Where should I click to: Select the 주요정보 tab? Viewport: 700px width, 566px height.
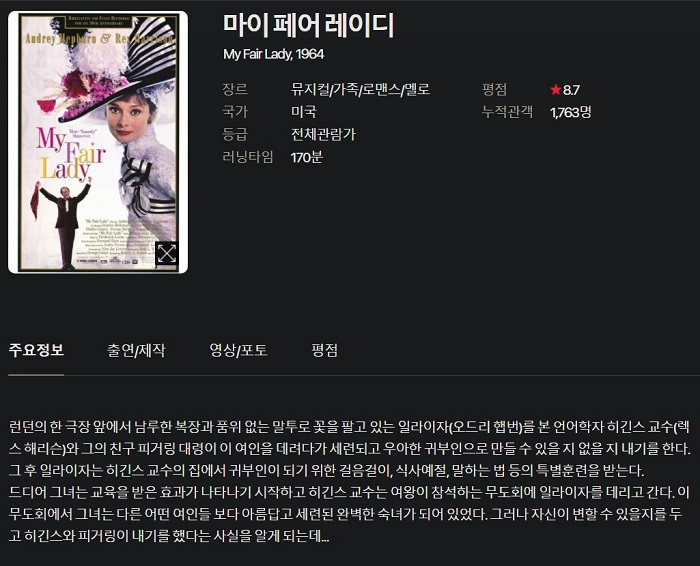36,350
